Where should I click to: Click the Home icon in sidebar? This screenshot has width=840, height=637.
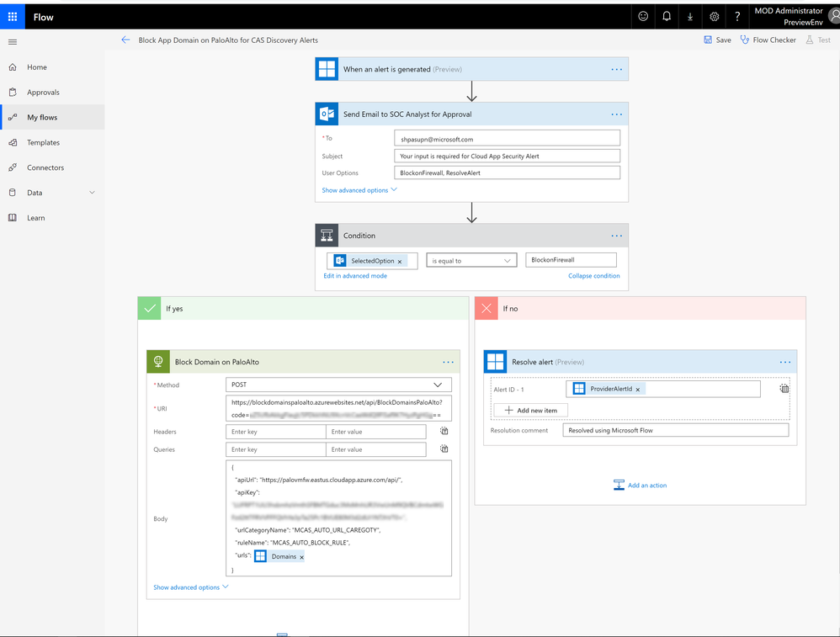tap(13, 67)
